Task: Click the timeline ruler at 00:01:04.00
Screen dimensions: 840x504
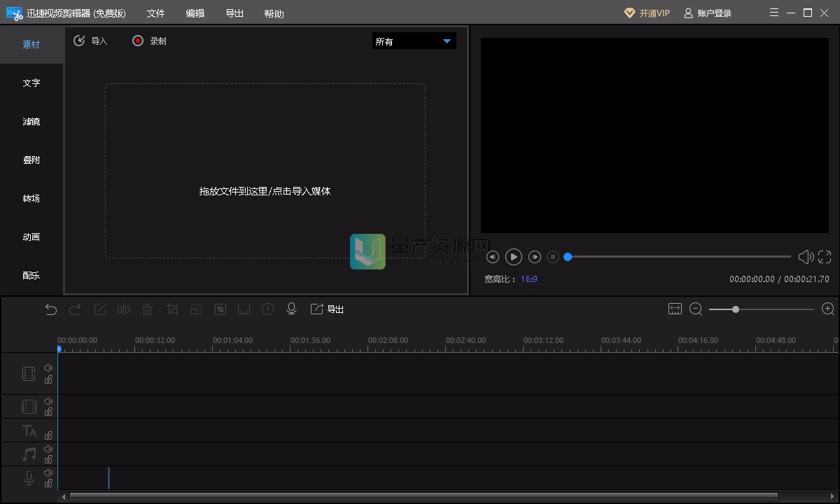Action: click(x=232, y=341)
